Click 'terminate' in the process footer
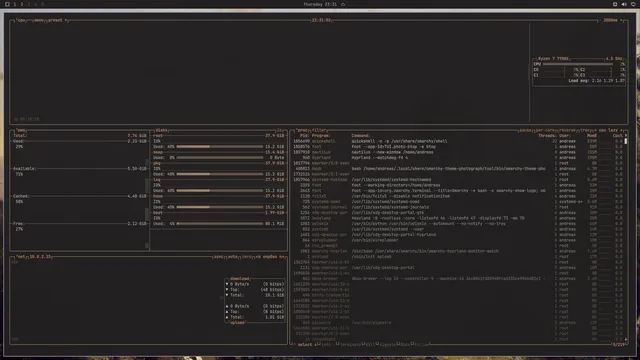 [350, 344]
